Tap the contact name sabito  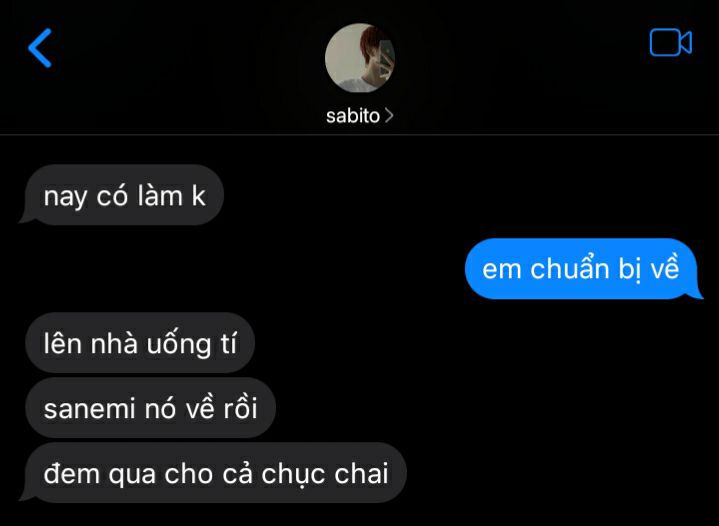tap(353, 116)
